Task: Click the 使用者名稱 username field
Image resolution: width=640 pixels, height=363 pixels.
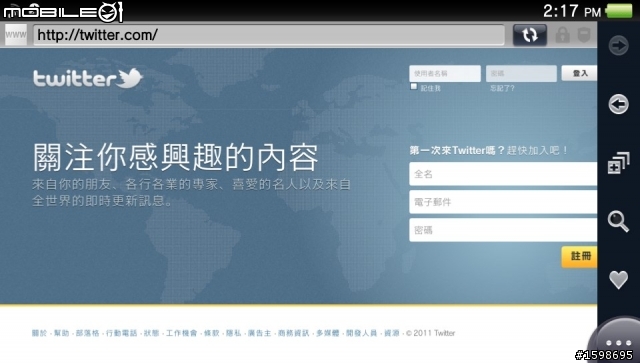Action: [445, 73]
